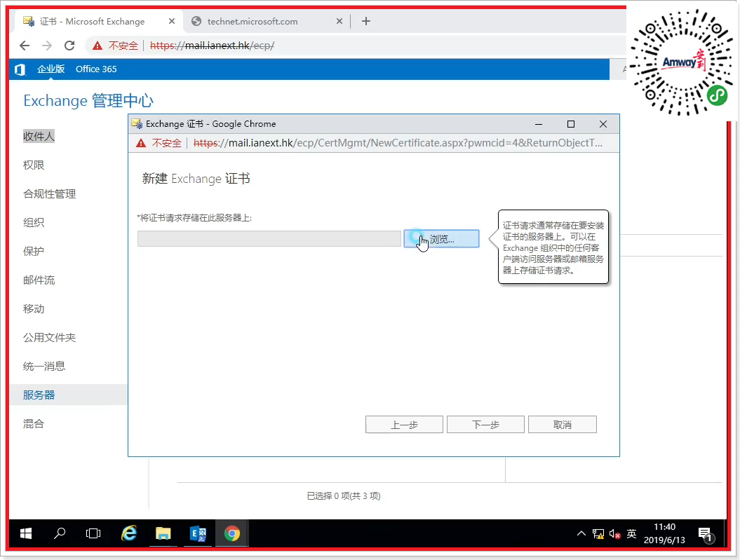The width and height of the screenshot is (740, 560).
Task: Open Compliance management (合规性管理) section
Action: pos(50,193)
